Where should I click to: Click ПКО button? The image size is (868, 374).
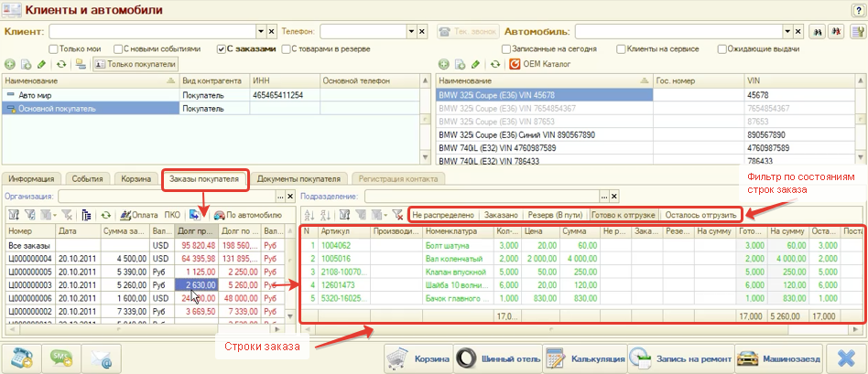point(172,215)
